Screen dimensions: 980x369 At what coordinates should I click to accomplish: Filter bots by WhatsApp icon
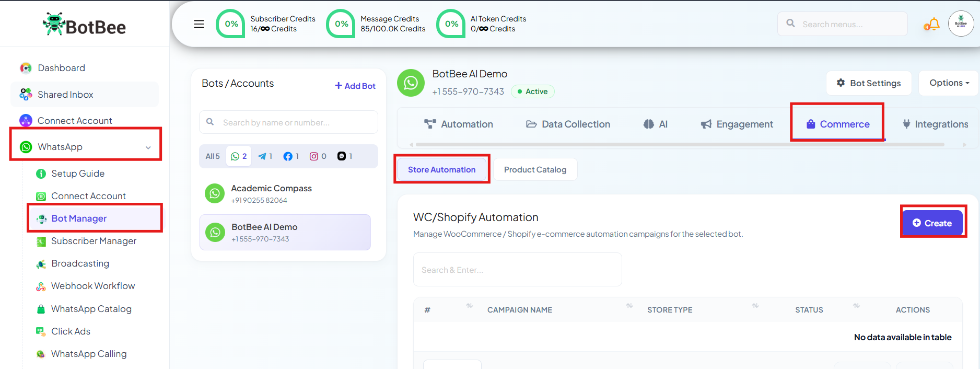click(x=239, y=156)
